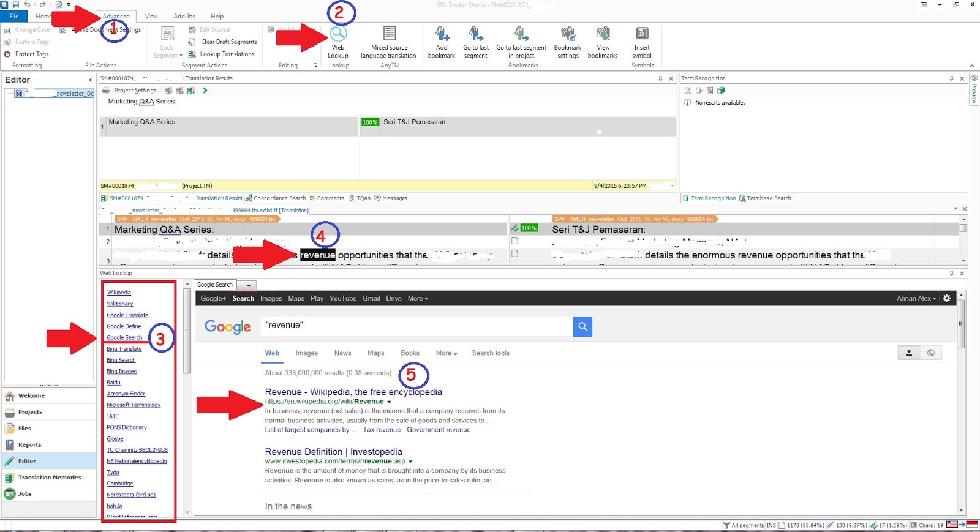This screenshot has height=532, width=980.
Task: Open the Help ribbon tab
Action: (217, 16)
